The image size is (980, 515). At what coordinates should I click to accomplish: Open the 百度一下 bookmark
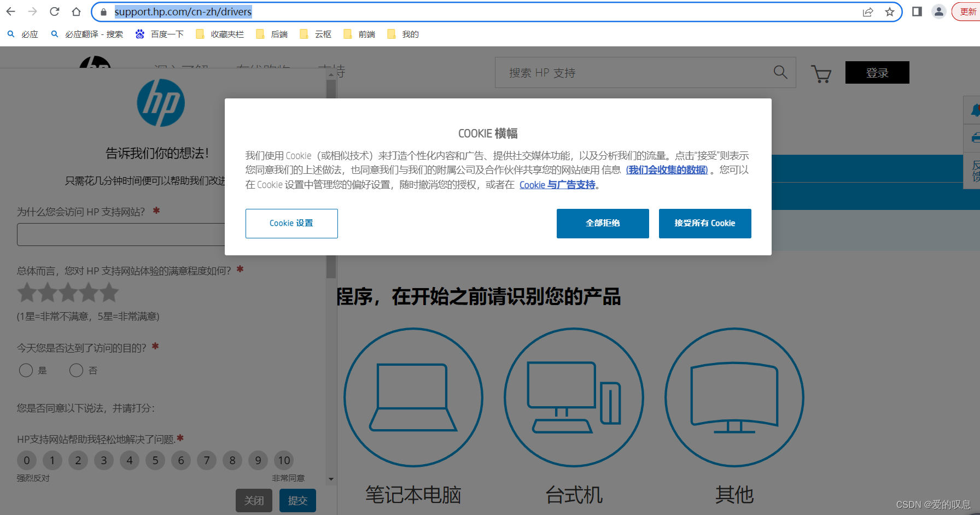[159, 34]
